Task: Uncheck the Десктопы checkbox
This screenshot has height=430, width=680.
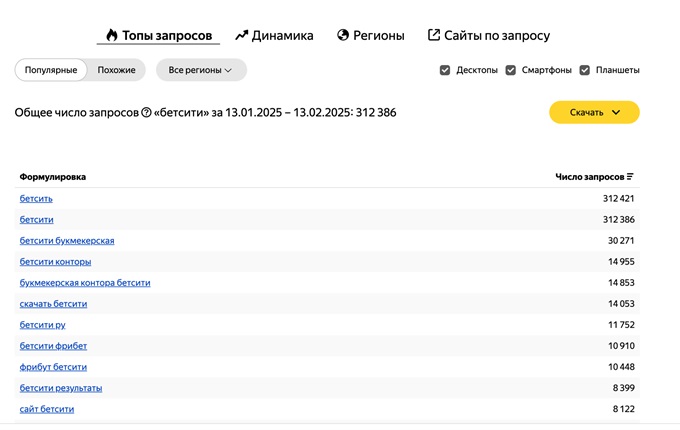Action: (445, 70)
